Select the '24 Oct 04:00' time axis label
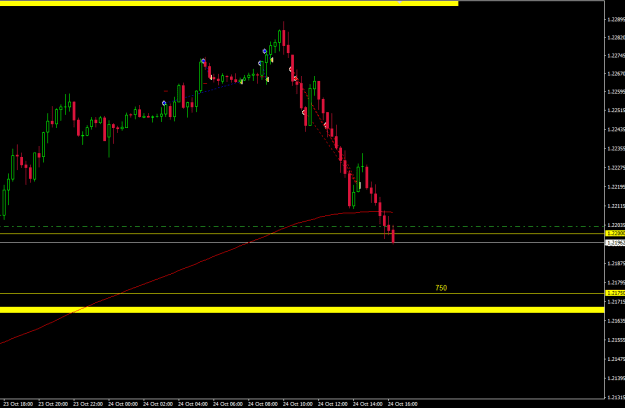 [193, 404]
